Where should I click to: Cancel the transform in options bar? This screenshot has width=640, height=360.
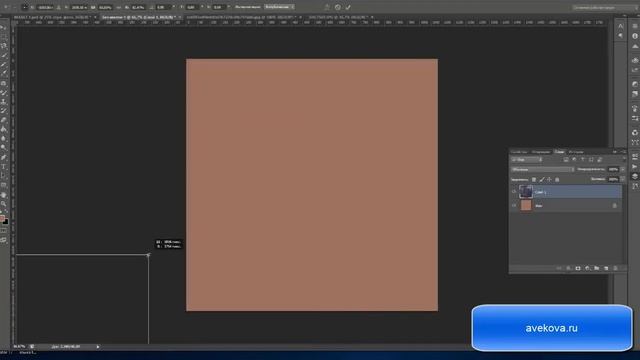(x=338, y=7)
